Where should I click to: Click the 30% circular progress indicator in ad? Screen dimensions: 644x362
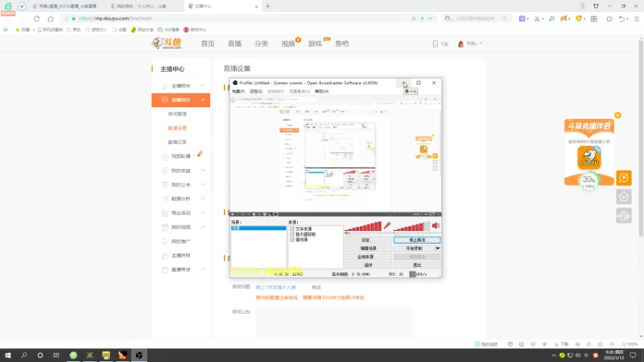point(589,181)
